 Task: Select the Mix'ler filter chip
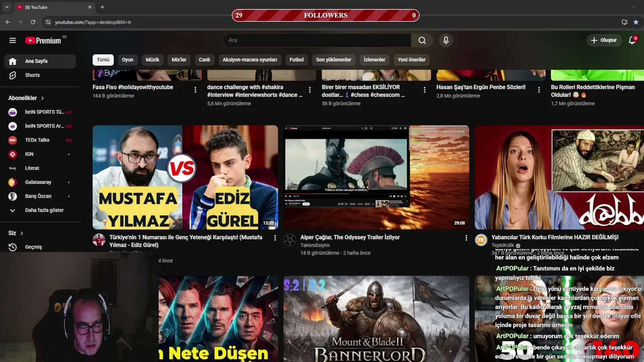[x=179, y=60]
